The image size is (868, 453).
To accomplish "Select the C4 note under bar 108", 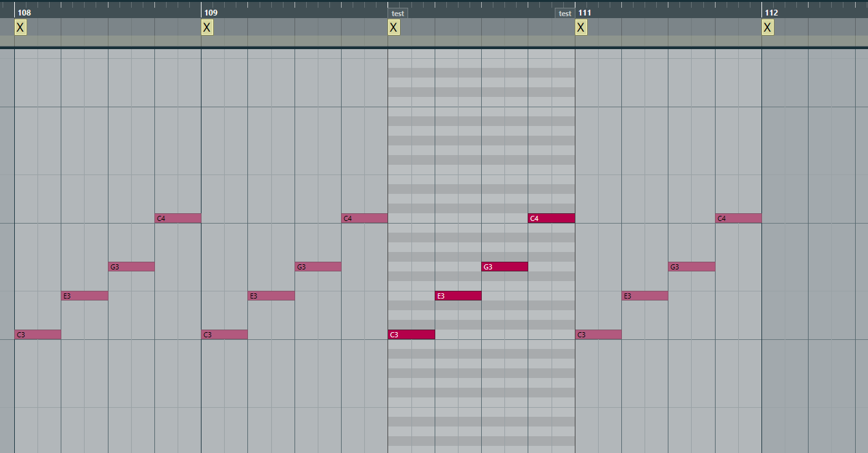I will click(x=176, y=218).
